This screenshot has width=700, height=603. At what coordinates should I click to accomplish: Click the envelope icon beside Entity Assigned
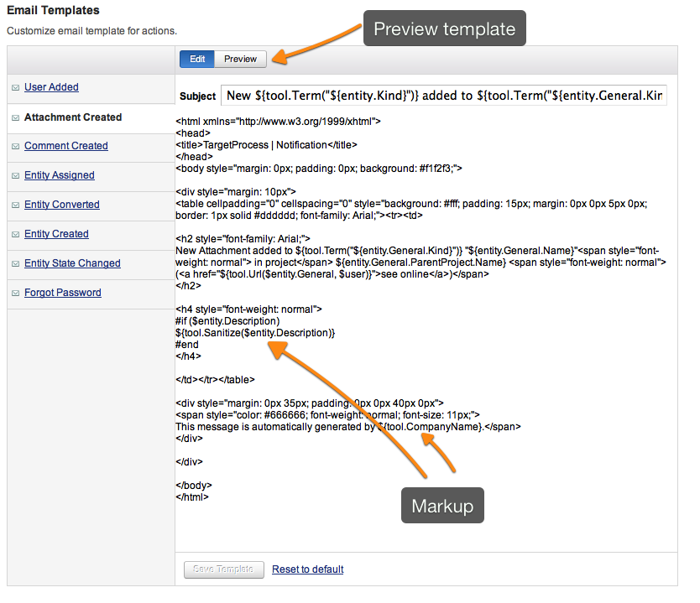point(14,175)
